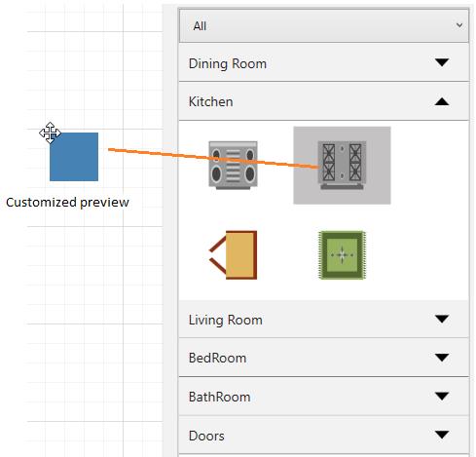Select the gray cooktop range symbol
Viewport: 476px width, 457px height.
(x=233, y=165)
